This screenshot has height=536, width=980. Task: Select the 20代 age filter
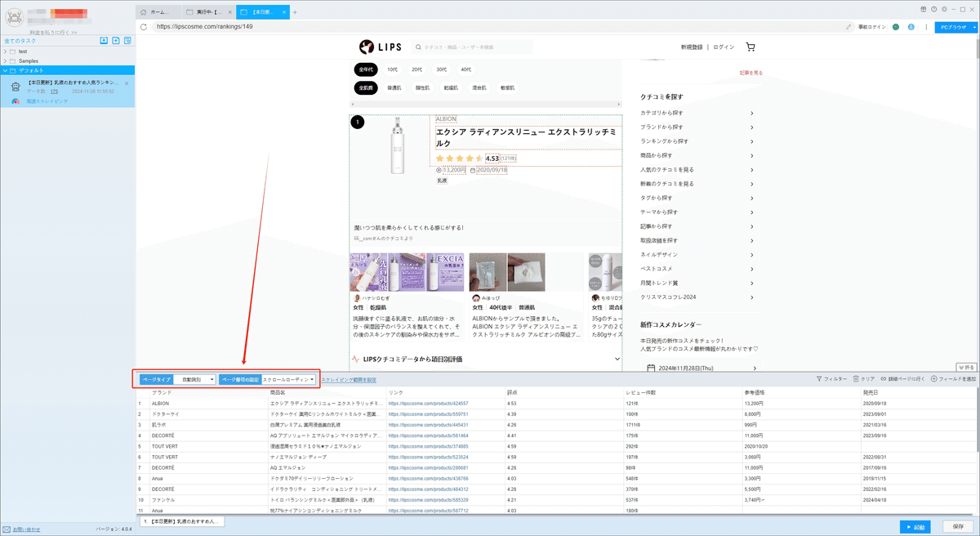[416, 69]
